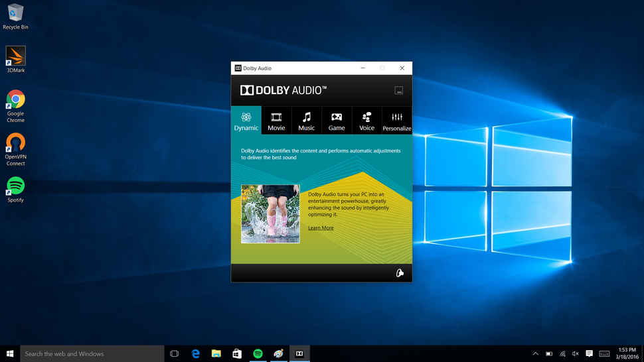Open the girl splashing puddle thumbnail

point(270,213)
